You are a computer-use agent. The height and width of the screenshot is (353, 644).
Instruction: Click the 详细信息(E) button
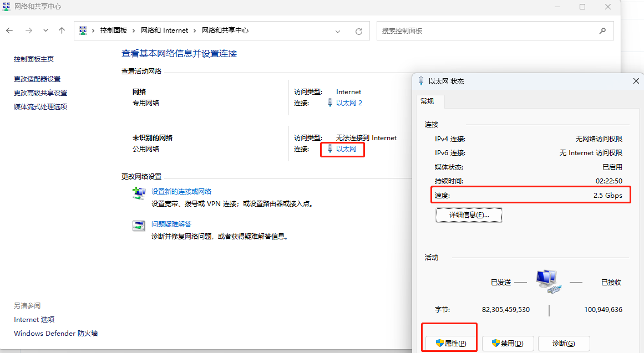469,215
